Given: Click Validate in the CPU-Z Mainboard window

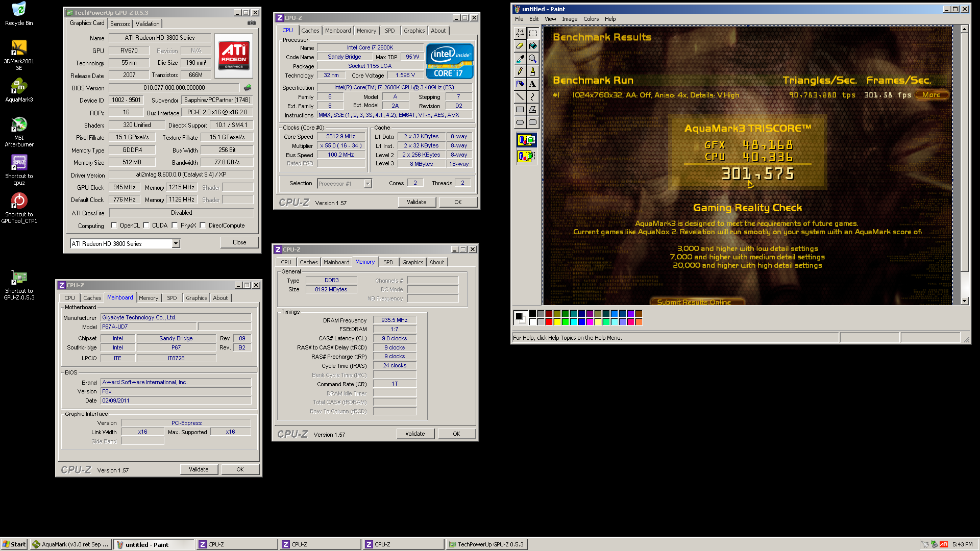Looking at the screenshot, I should pyautogui.click(x=199, y=469).
